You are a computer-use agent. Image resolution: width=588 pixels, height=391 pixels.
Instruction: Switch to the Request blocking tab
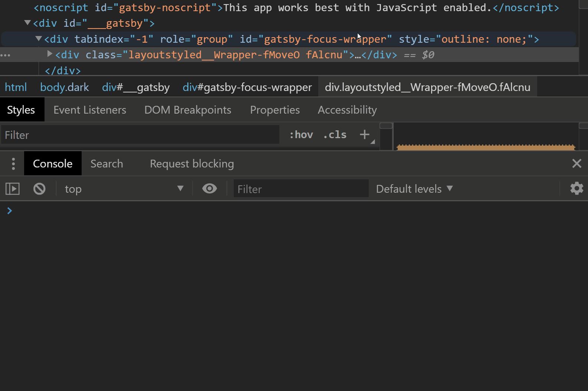pyautogui.click(x=192, y=164)
